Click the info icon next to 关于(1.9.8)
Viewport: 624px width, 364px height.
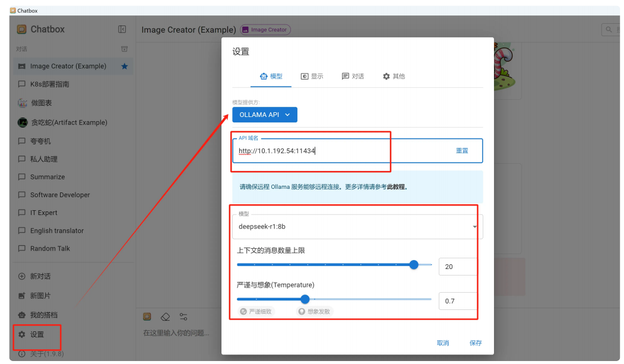tap(22, 354)
